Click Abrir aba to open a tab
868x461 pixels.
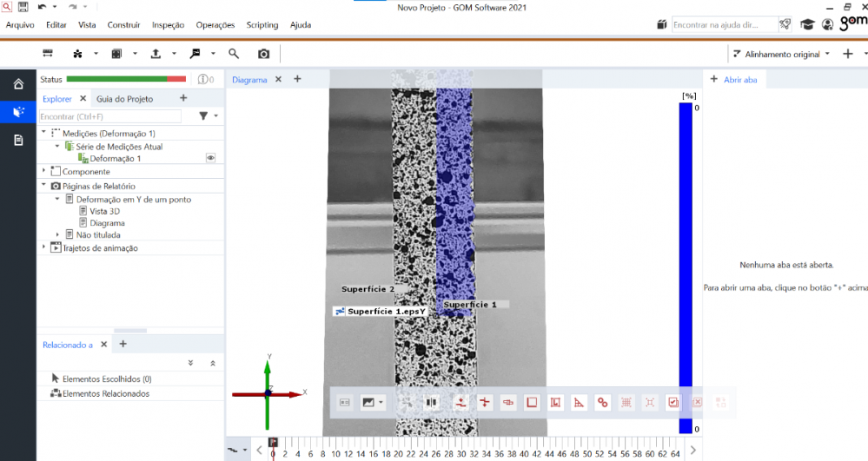pyautogui.click(x=739, y=79)
